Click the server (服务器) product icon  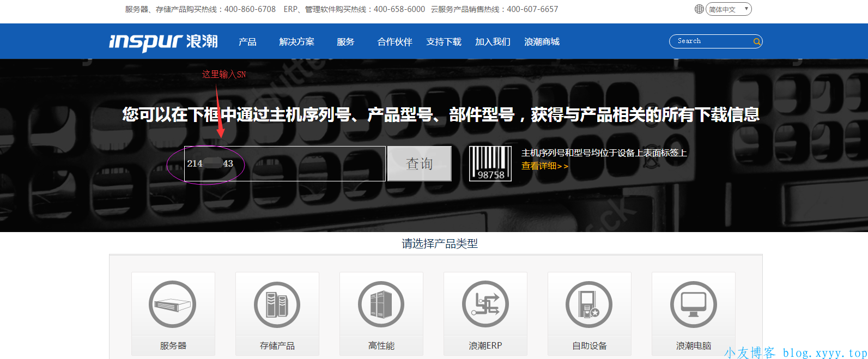[173, 304]
